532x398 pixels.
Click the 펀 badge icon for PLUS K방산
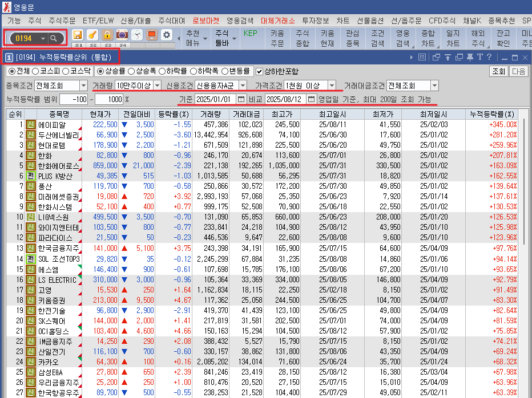click(30, 176)
